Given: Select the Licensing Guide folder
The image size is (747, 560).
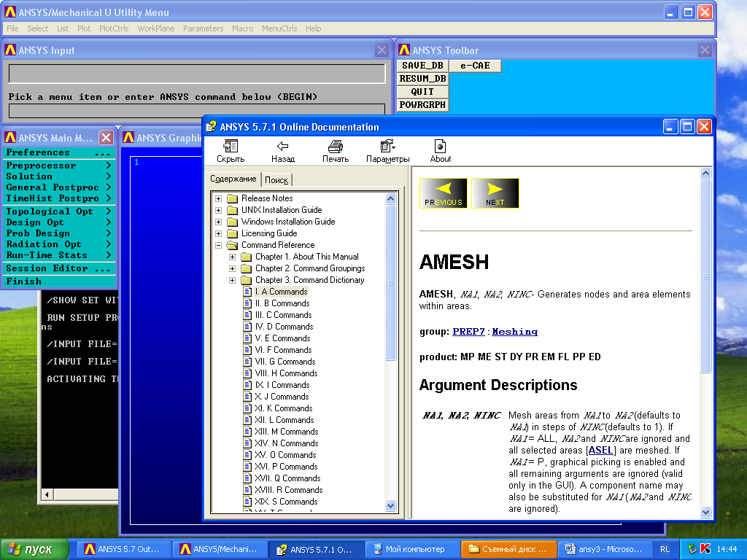Looking at the screenshot, I should (x=269, y=233).
